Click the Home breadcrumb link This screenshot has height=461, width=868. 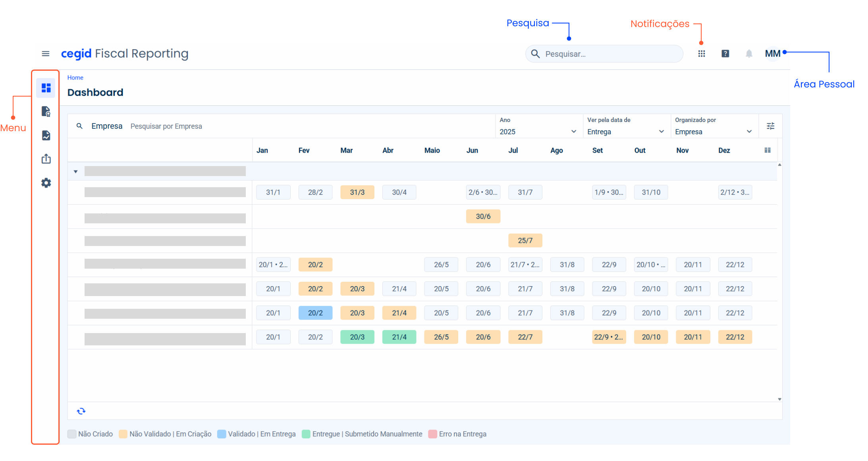(75, 77)
